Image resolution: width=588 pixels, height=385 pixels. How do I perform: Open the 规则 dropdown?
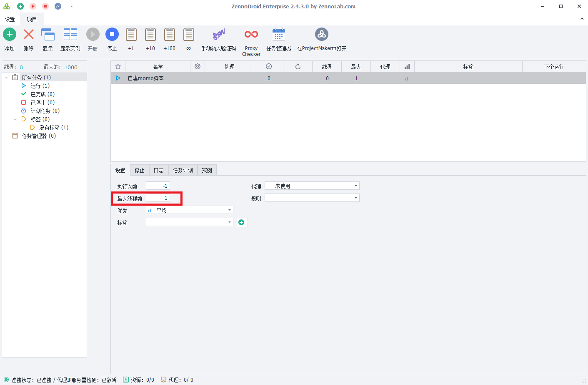tap(312, 198)
